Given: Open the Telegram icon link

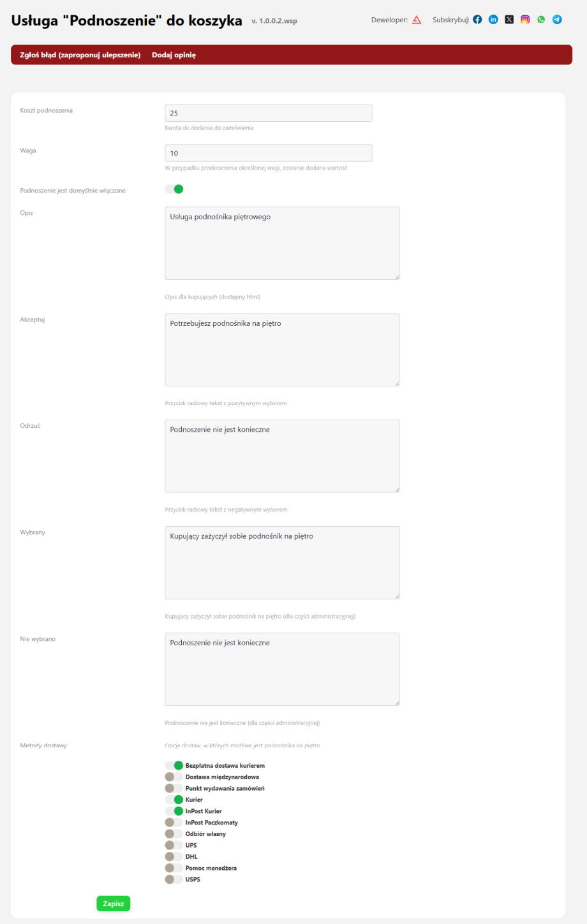Looking at the screenshot, I should [557, 20].
